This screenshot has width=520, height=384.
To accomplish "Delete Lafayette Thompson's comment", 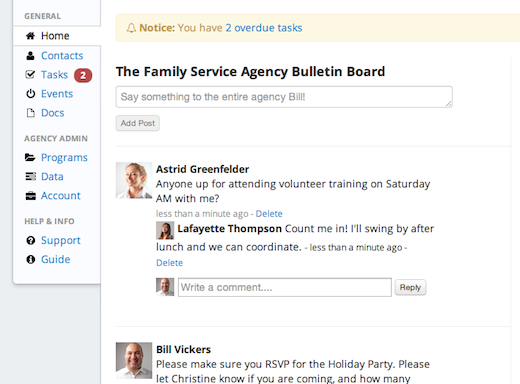I will coord(169,263).
